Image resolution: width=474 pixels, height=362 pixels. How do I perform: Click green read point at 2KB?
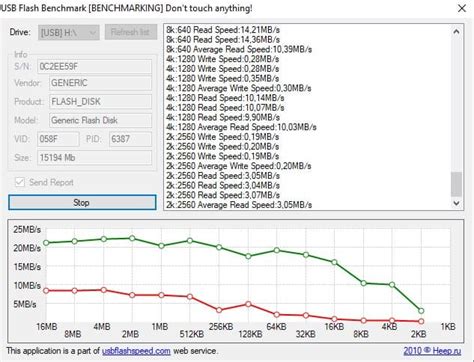coord(421,311)
